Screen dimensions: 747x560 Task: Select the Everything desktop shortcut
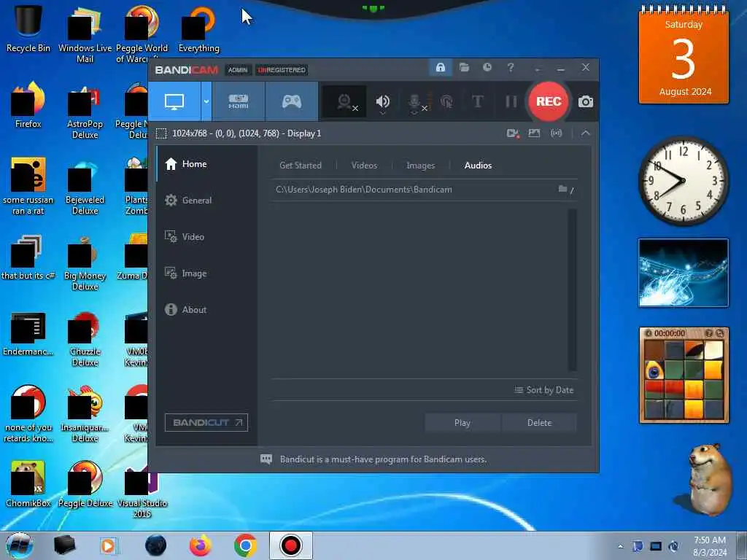coord(198,28)
